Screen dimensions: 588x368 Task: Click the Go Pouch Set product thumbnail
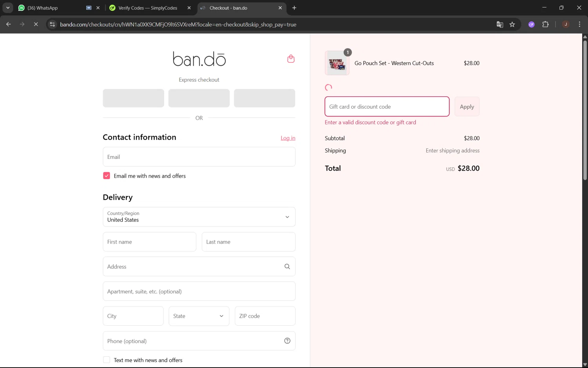pyautogui.click(x=337, y=63)
